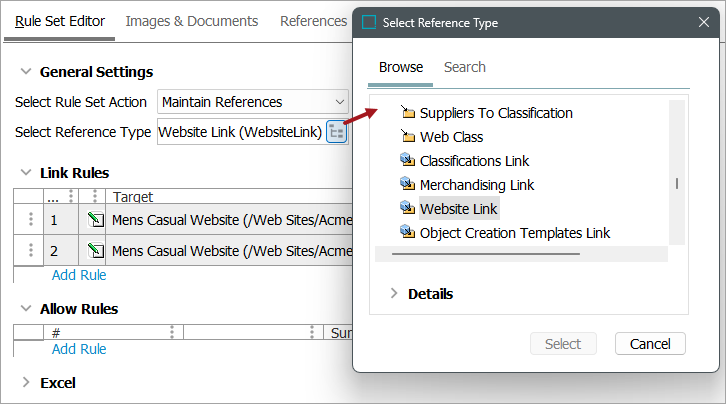Click the horizontal scrollbar in reference tree
Viewport: 726px width, 404px height.
(486, 253)
